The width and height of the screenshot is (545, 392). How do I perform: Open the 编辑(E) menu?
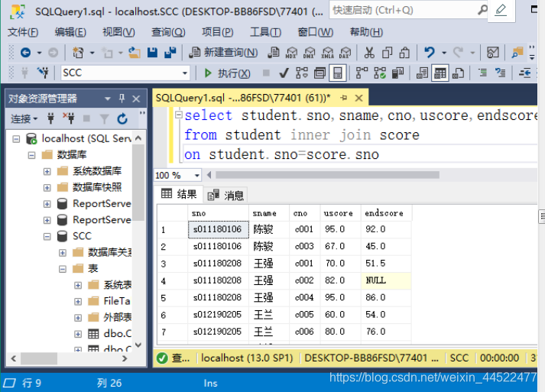coord(70,32)
